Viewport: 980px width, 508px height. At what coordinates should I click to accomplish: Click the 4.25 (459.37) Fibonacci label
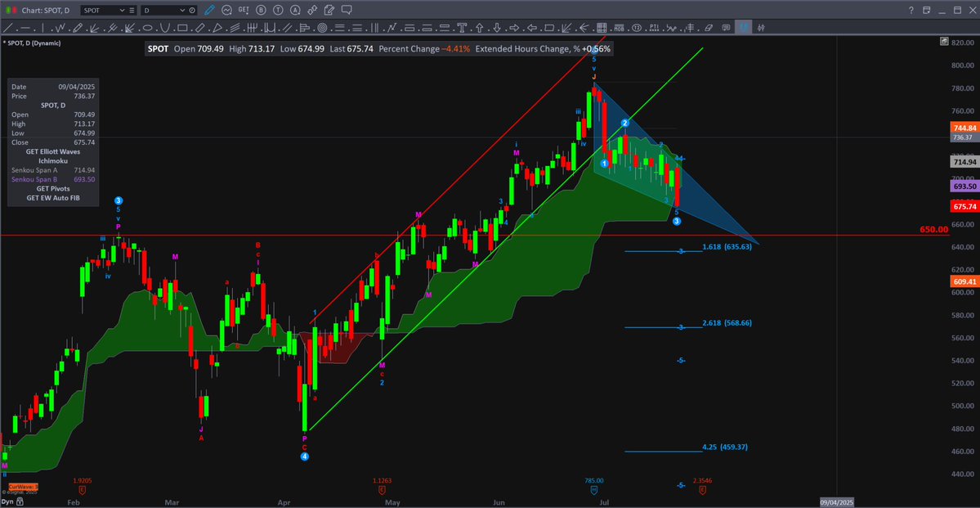click(725, 447)
